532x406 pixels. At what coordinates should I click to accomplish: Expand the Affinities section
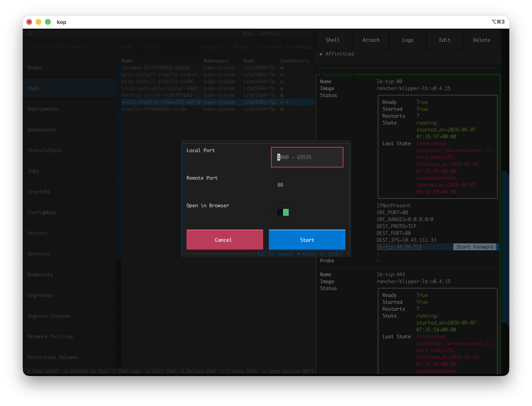click(x=337, y=54)
